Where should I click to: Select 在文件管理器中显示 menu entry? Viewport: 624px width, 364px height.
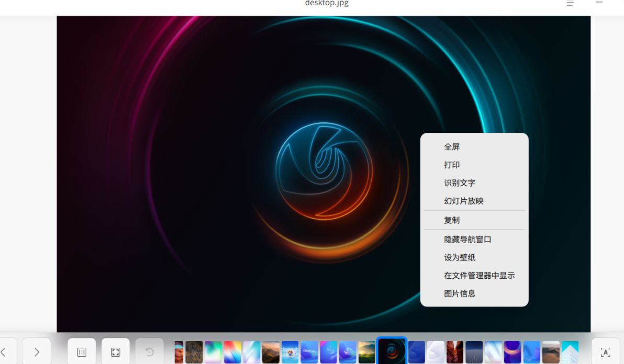(474, 276)
